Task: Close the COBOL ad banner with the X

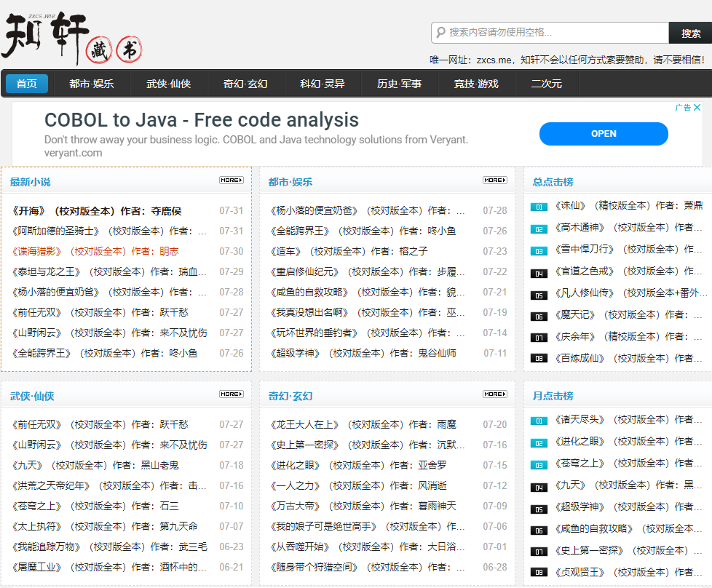Action: pos(697,106)
